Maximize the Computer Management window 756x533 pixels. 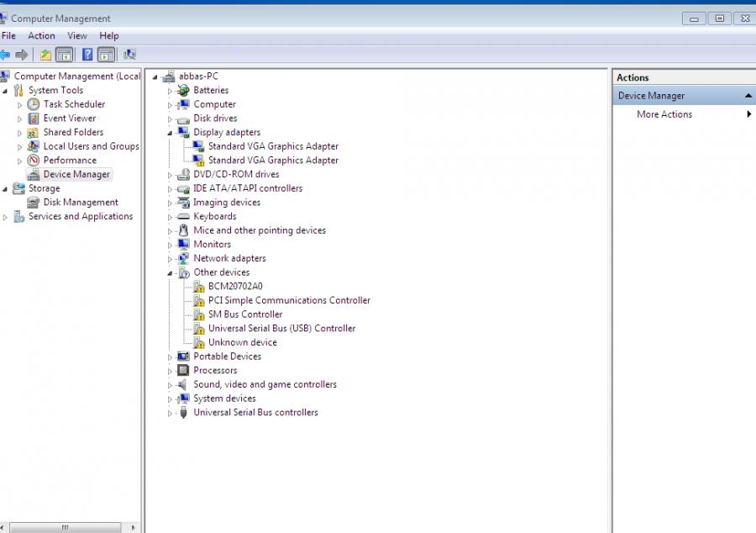pos(719,18)
